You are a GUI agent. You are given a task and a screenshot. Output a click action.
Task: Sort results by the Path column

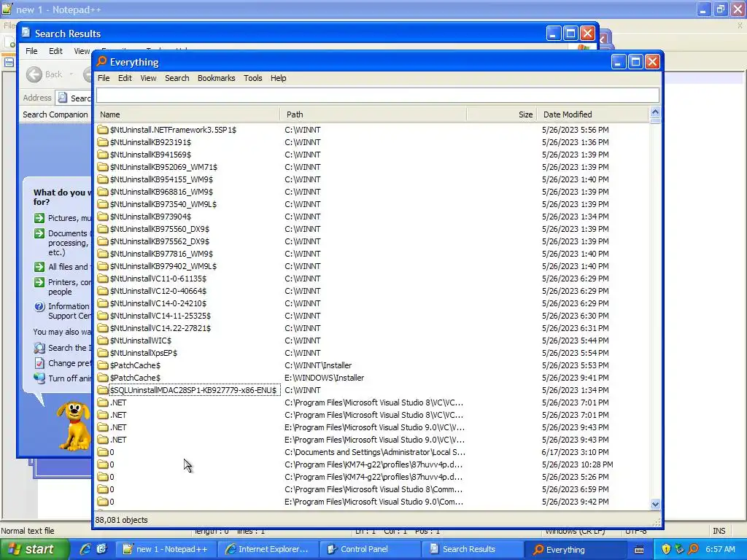point(373,114)
